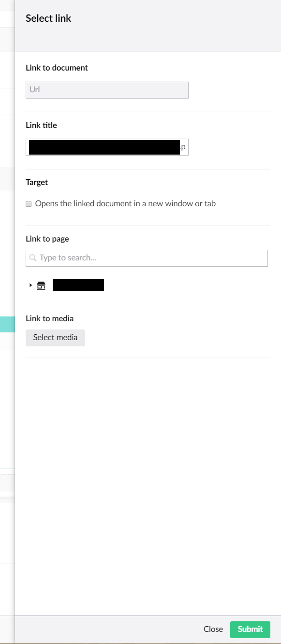Image resolution: width=281 pixels, height=644 pixels.
Task: Focus the "Type to search..." field
Action: [x=147, y=258]
